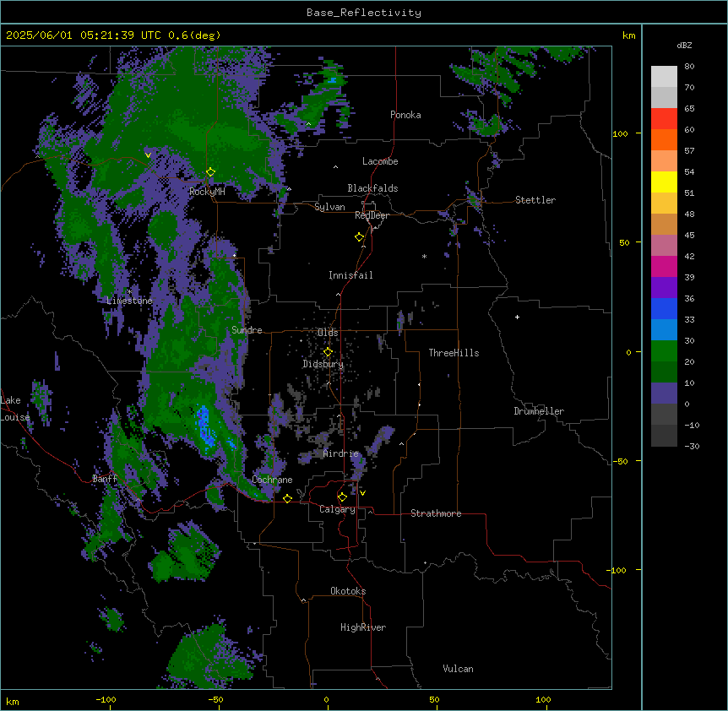Pick the slate purple 10-0 dBZ legend band
The width and height of the screenshot is (728, 711).
(x=664, y=393)
